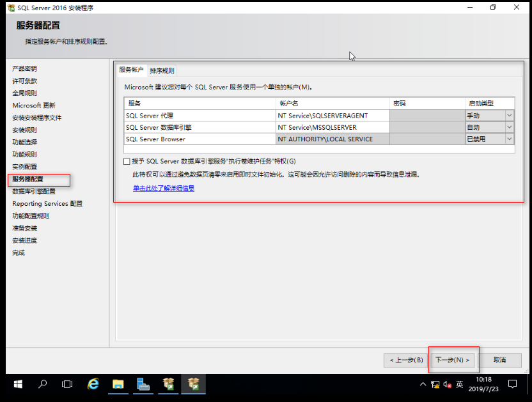Open taskbar search magnifier
The image size is (532, 402).
pyautogui.click(x=43, y=384)
